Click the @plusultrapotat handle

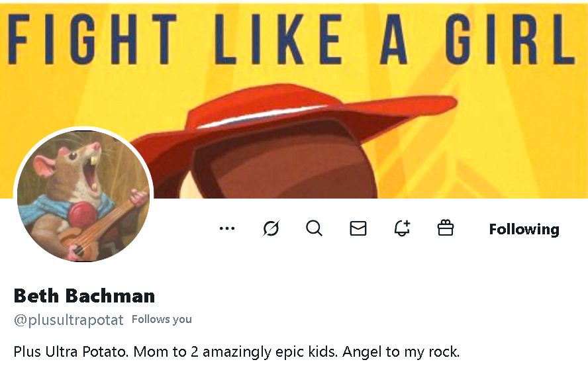coord(69,320)
